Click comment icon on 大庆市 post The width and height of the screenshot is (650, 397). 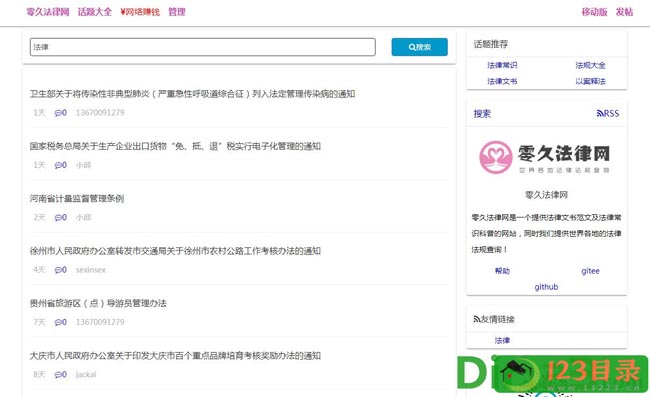61,374
